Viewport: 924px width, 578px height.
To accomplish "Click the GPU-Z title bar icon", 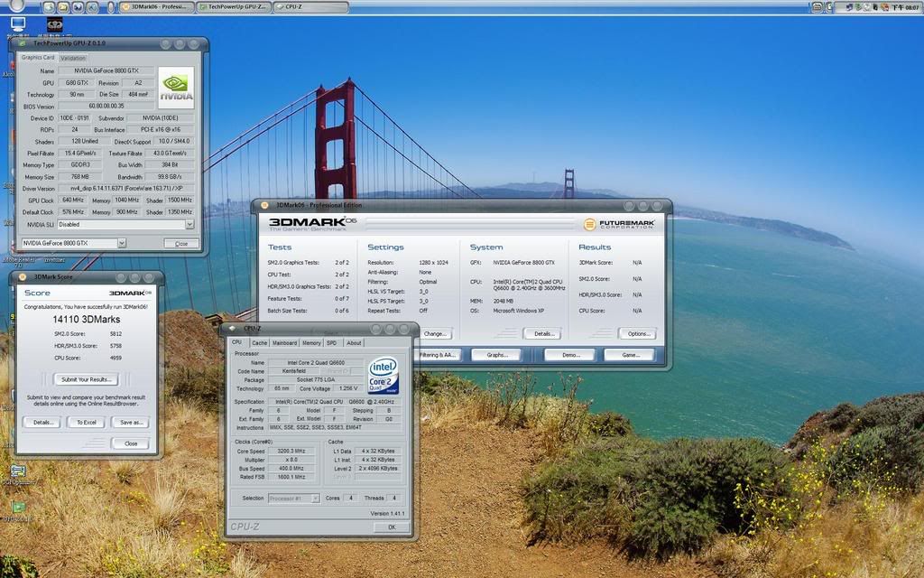I will pyautogui.click(x=23, y=43).
